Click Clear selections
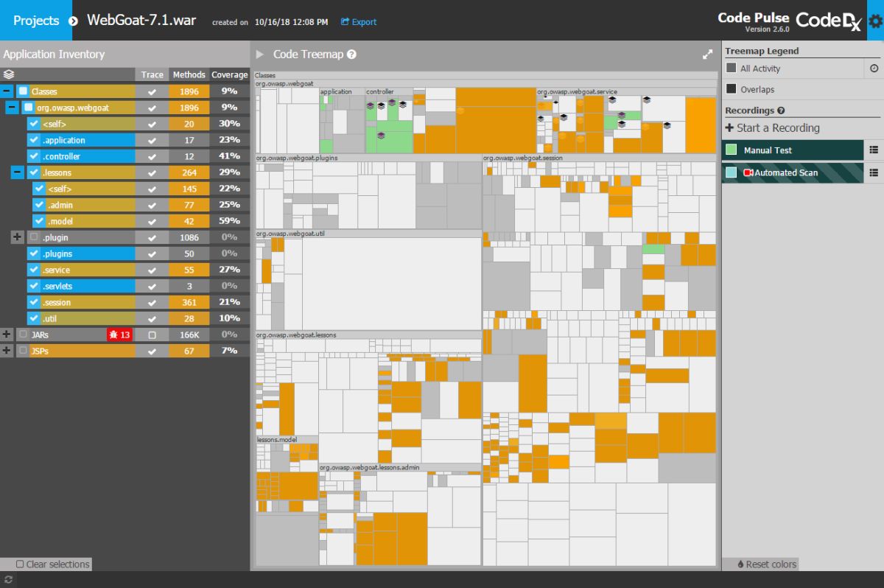 (x=53, y=564)
